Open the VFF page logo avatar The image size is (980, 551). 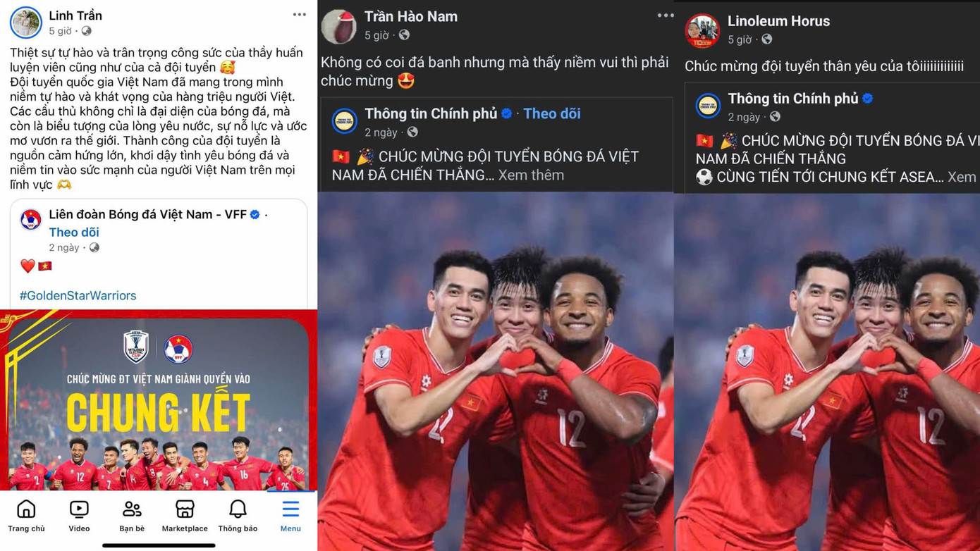[30, 220]
